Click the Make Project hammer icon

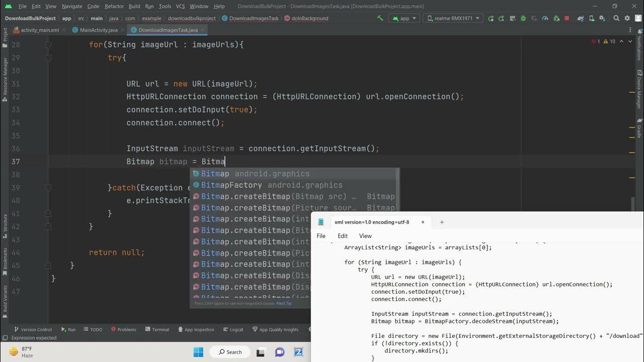pos(380,18)
